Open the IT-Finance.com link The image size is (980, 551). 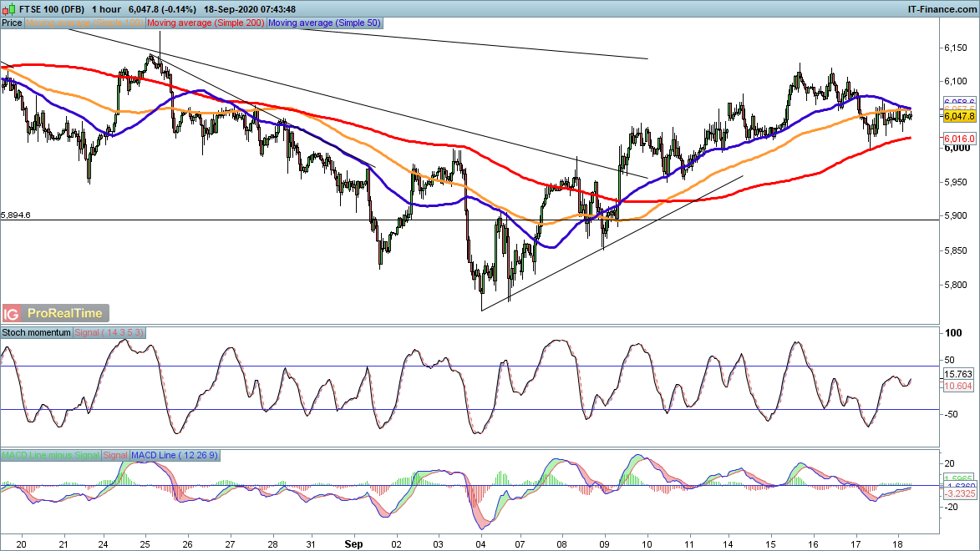coord(942,9)
